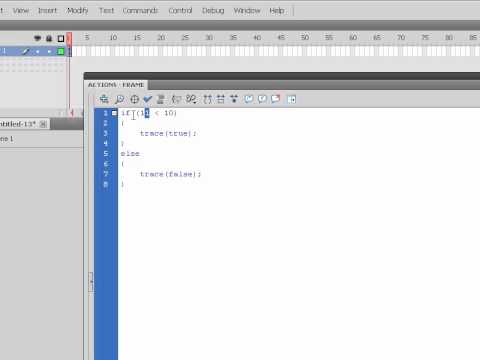Toggle lock all layers padlock icon

coord(49,38)
